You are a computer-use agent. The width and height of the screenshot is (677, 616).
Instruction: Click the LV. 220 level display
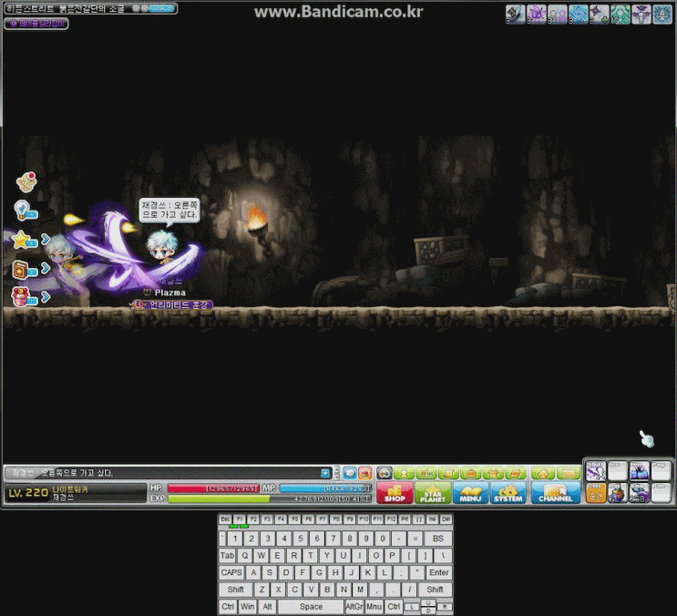point(28,493)
